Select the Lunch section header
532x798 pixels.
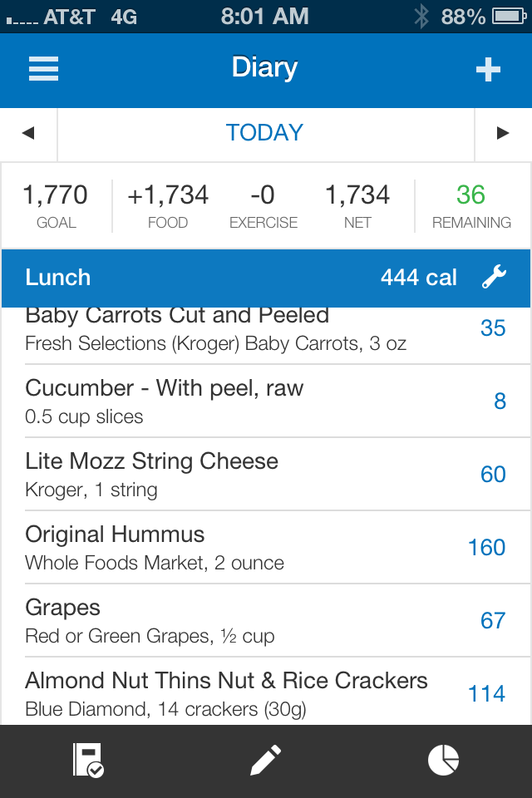pos(266,278)
